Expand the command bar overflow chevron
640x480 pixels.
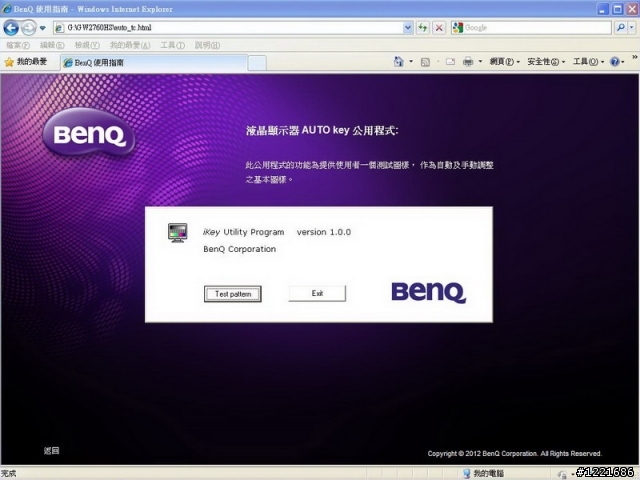tap(635, 57)
